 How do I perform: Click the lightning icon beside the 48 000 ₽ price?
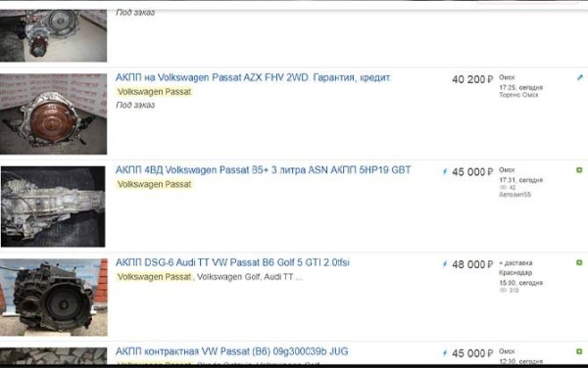coord(445,264)
